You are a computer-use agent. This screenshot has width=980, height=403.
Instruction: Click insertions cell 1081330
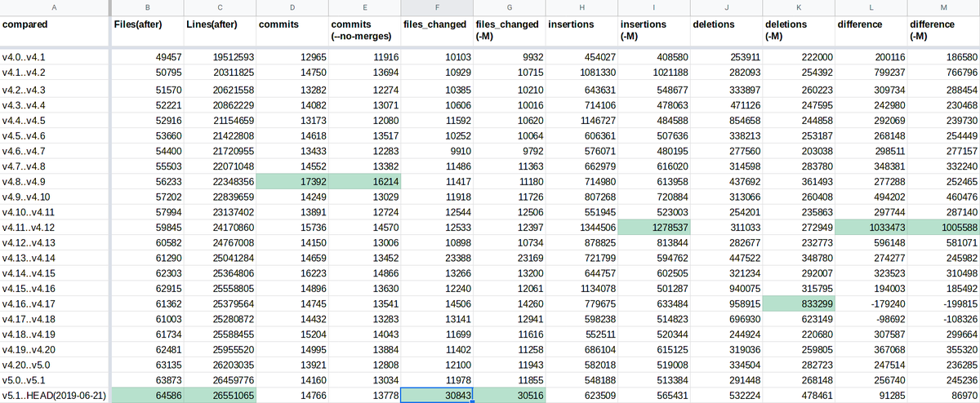point(581,73)
